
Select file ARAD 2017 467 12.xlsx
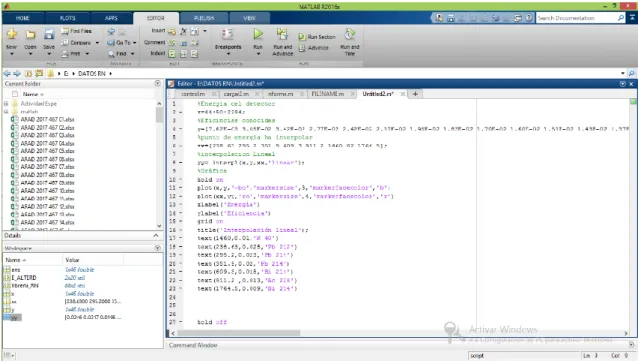coord(47,206)
